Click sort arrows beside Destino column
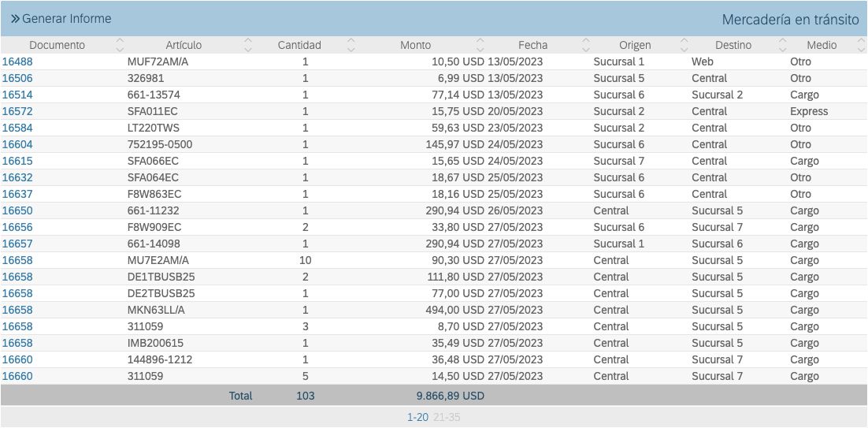 point(781,46)
